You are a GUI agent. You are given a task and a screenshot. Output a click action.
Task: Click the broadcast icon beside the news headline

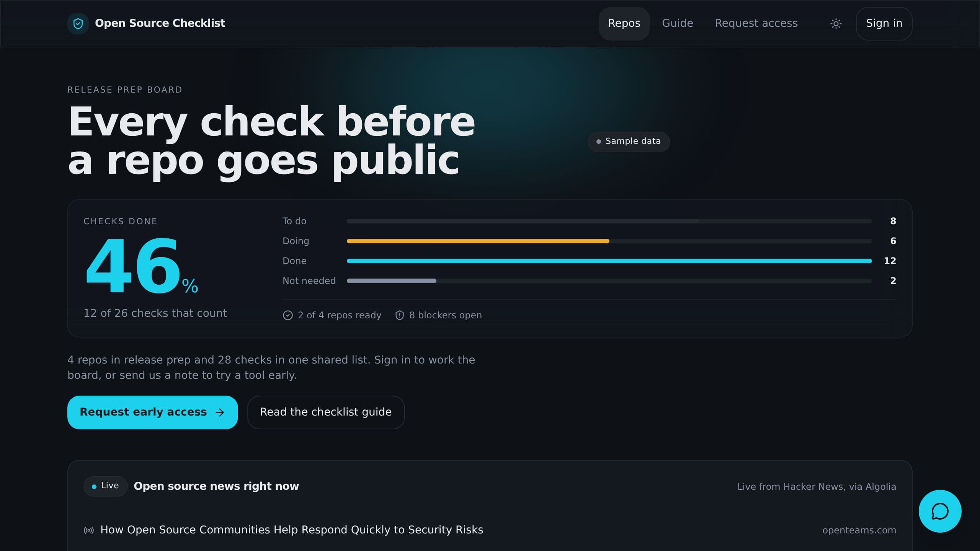(x=89, y=530)
